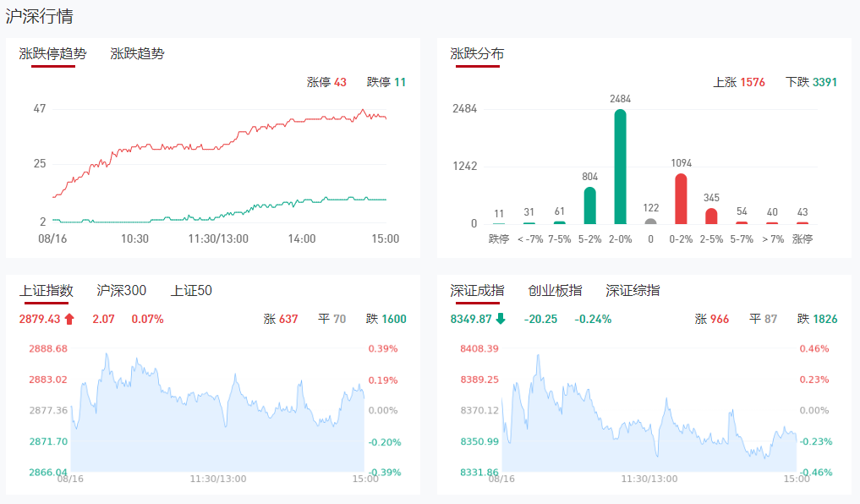Select the 上证50 index tab
Viewport: 860px width, 504px height.
pos(191,291)
